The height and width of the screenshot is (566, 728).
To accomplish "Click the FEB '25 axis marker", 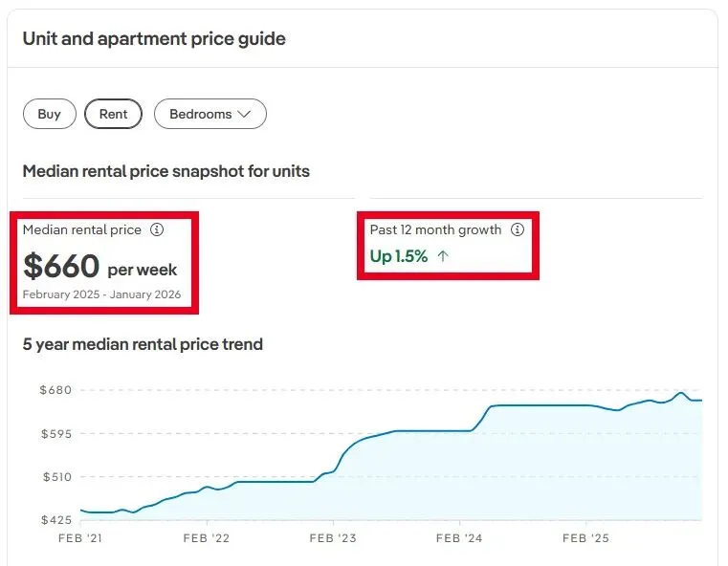I will click(x=587, y=538).
